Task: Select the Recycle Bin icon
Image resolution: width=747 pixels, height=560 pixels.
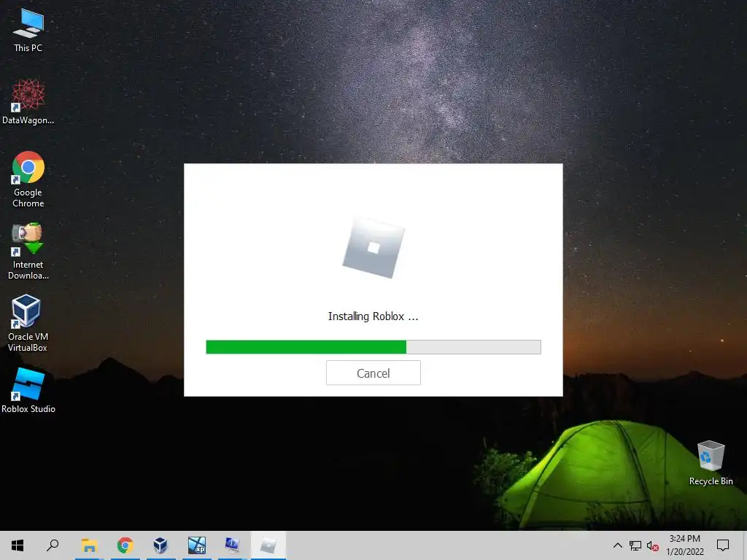Action: coord(711,463)
